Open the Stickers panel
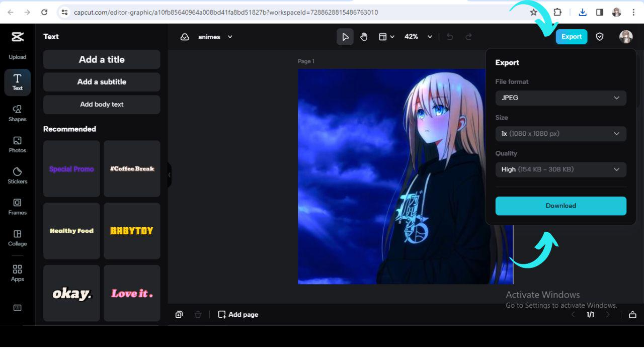Image resolution: width=644 pixels, height=362 pixels. [x=17, y=176]
